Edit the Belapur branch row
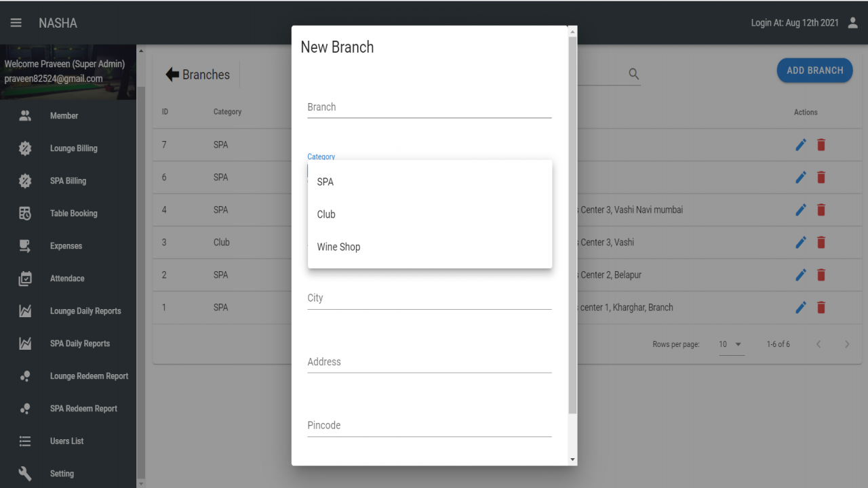868x488 pixels. click(801, 274)
